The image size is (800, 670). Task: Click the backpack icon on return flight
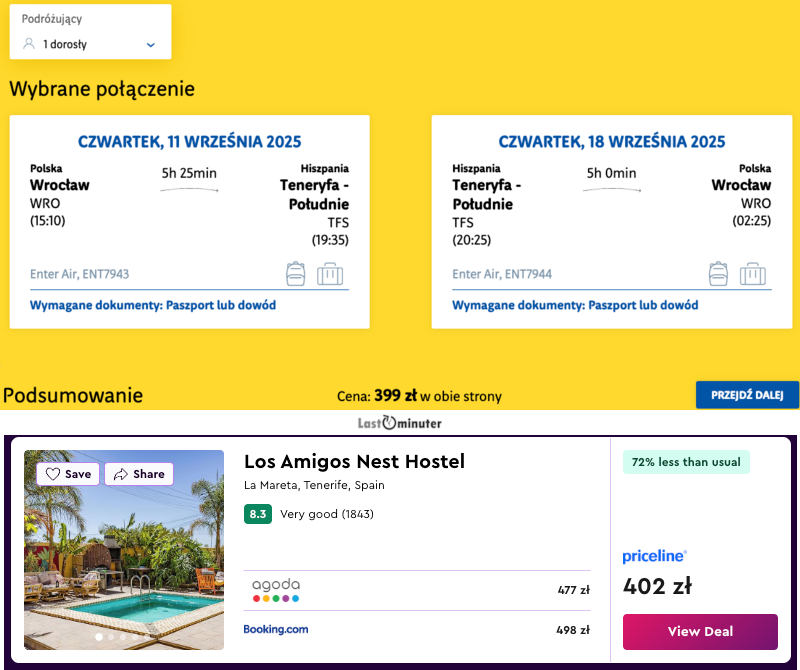[x=718, y=273]
